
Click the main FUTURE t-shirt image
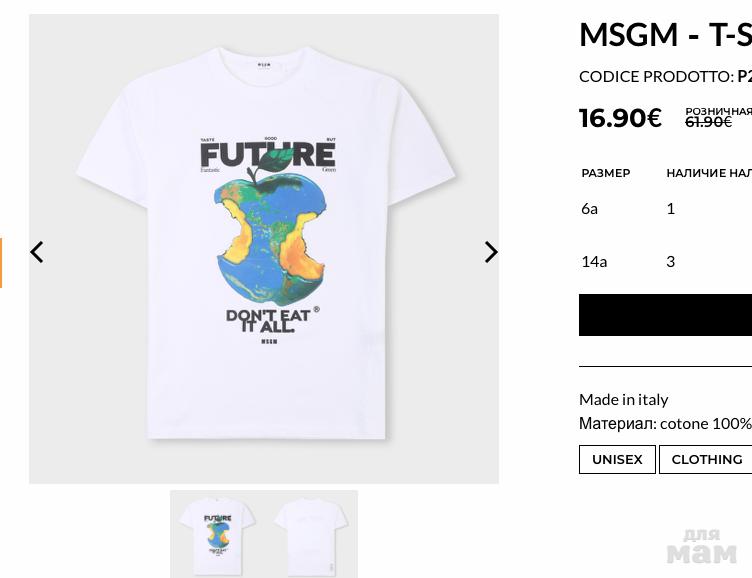[264, 248]
